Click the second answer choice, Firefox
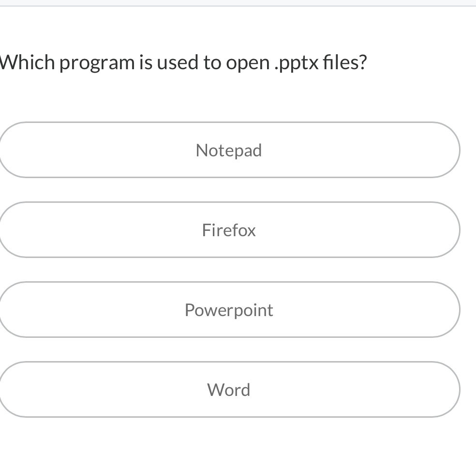Screen dimensions: 476x470 [229, 230]
